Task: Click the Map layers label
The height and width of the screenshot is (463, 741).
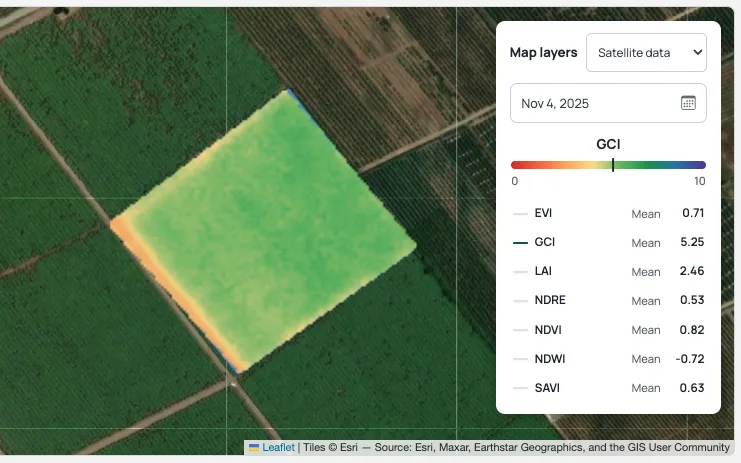Action: [x=543, y=52]
